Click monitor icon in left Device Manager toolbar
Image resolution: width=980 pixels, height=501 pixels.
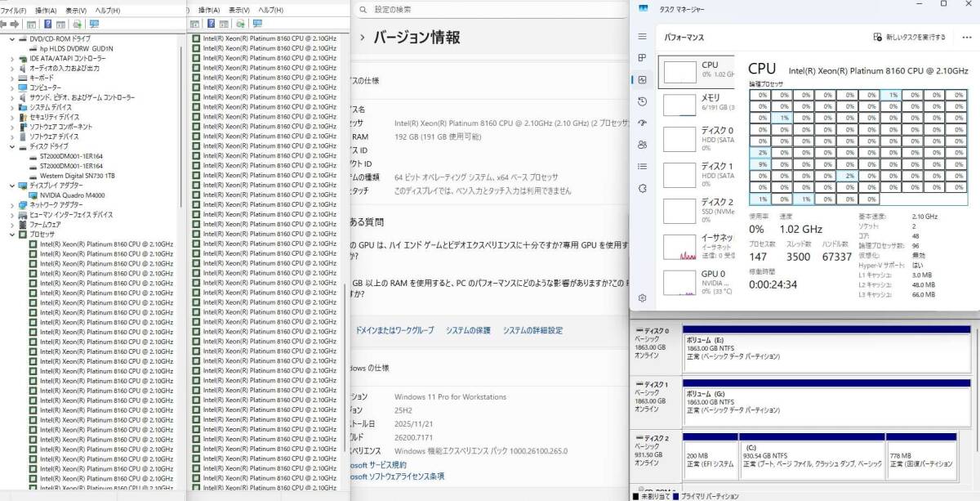[95, 25]
